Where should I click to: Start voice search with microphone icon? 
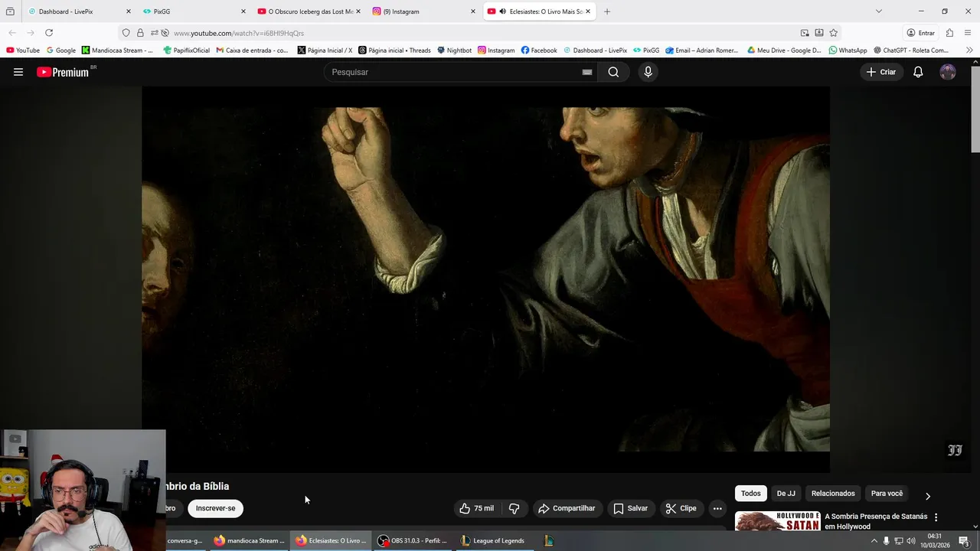648,72
